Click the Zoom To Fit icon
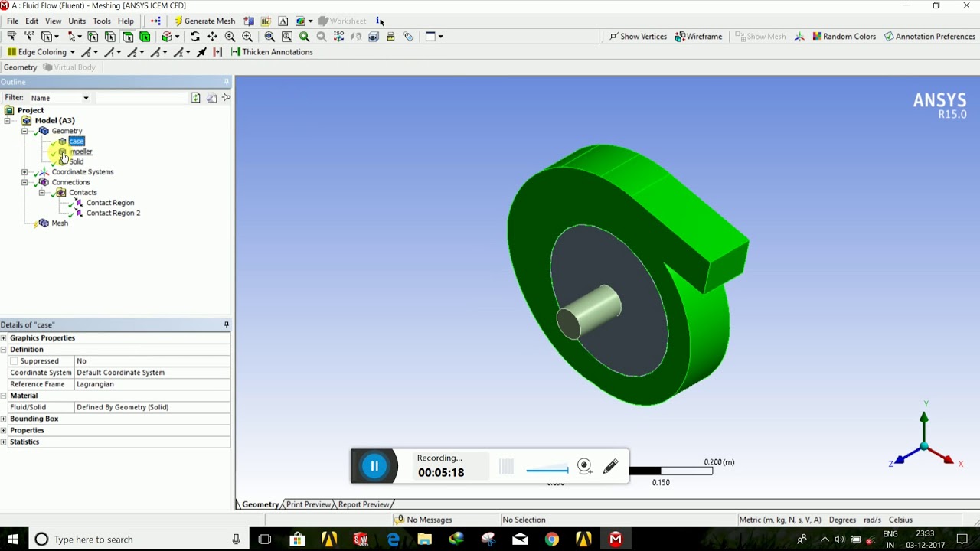 pyautogui.click(x=269, y=37)
